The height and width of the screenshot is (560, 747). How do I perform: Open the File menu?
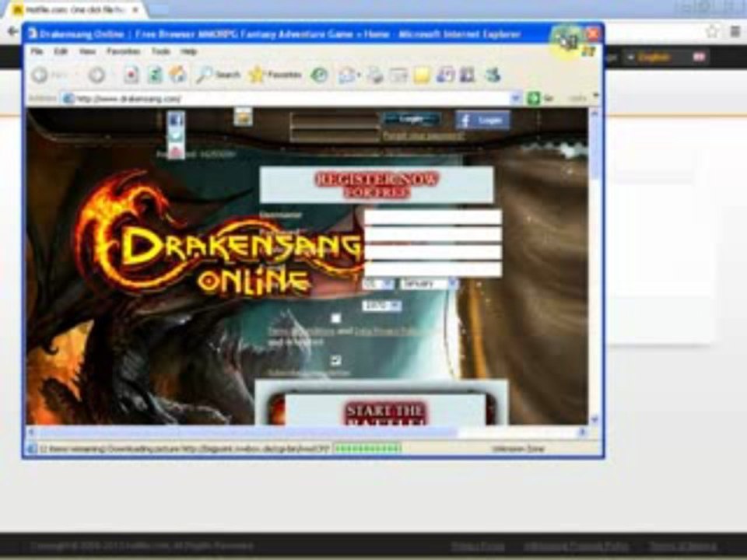coord(37,51)
